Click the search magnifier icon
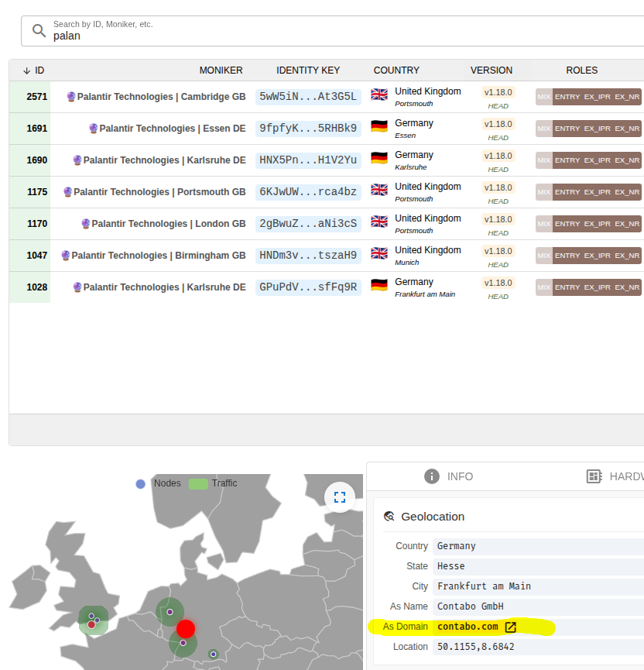Image resolution: width=644 pixels, height=670 pixels. click(x=39, y=31)
